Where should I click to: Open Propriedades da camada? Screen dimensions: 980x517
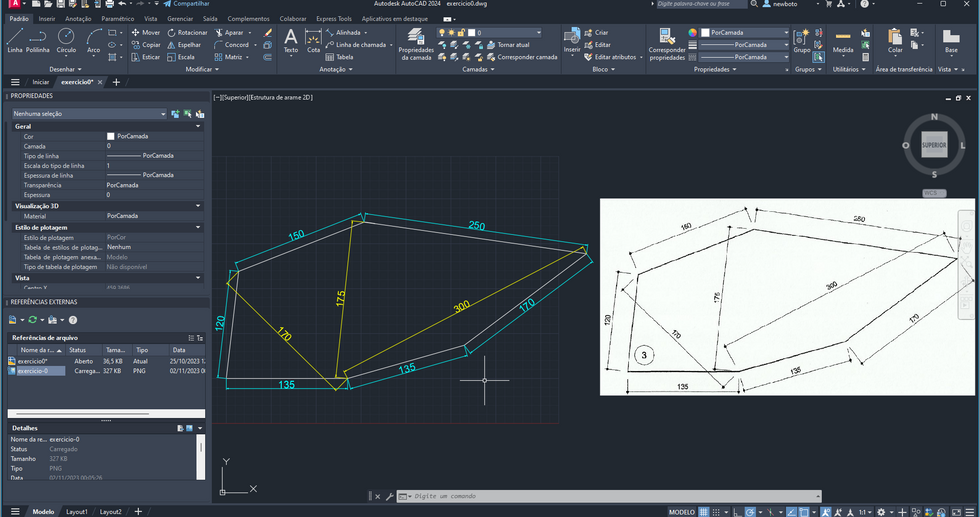coord(415,42)
